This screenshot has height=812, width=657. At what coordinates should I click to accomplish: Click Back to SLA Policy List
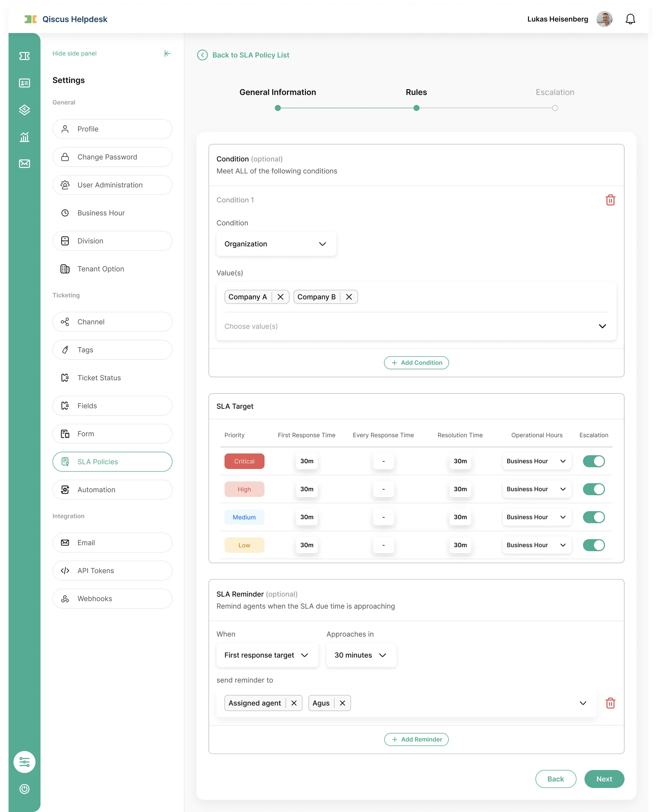[x=250, y=55]
